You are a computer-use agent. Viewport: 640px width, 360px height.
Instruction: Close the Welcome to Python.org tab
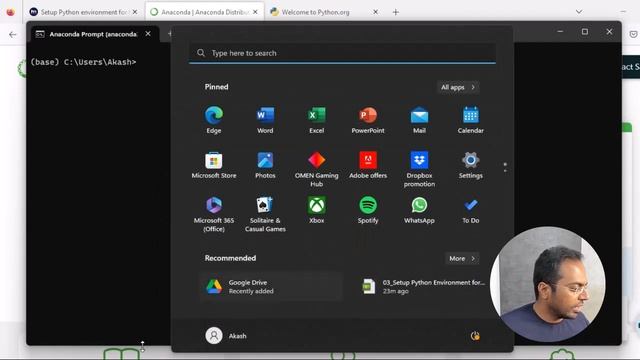(x=375, y=12)
